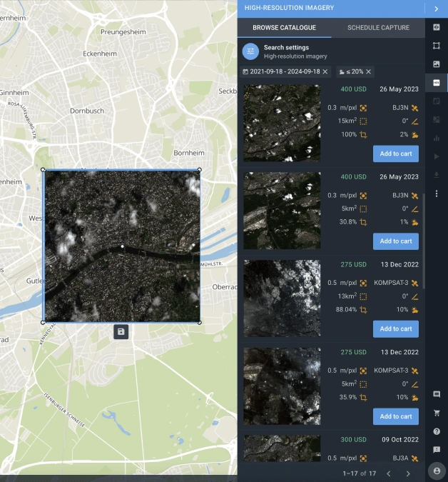This screenshot has width=448, height=482.
Task: Open the more options vertical dots
Action: tap(437, 194)
